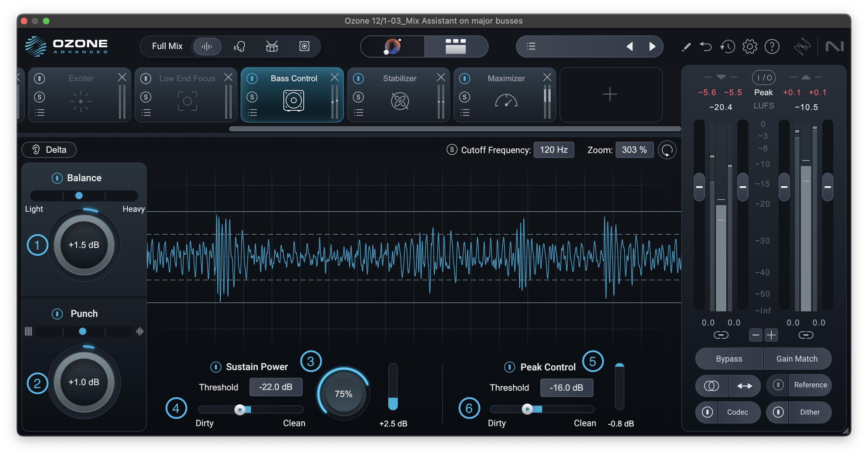This screenshot has height=456, width=868.
Task: Toggle Stabilizer module power
Action: pyautogui.click(x=358, y=78)
